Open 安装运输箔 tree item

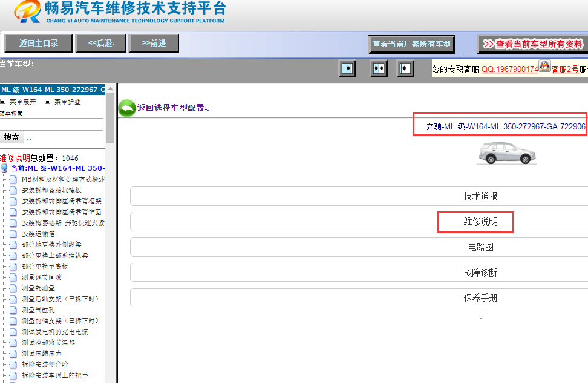click(x=38, y=234)
